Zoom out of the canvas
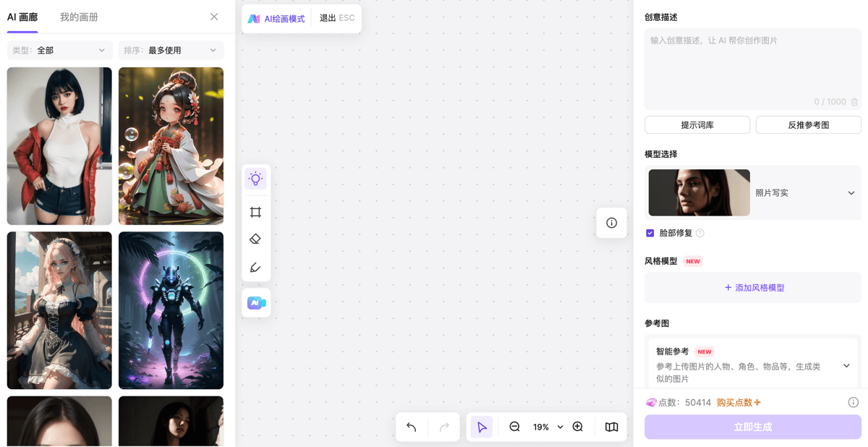The height and width of the screenshot is (447, 868). coord(514,427)
